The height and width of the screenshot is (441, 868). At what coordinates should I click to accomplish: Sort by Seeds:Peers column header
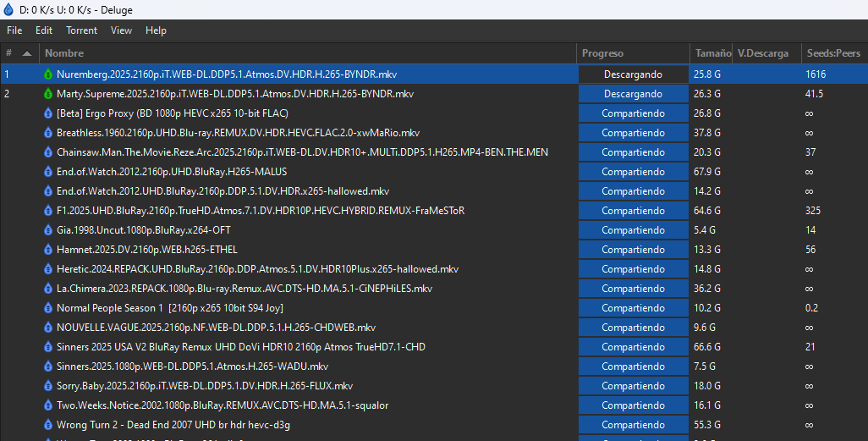tap(833, 53)
